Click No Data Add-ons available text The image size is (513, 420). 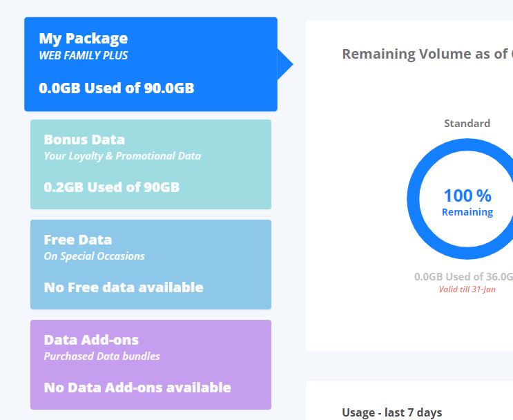(137, 388)
